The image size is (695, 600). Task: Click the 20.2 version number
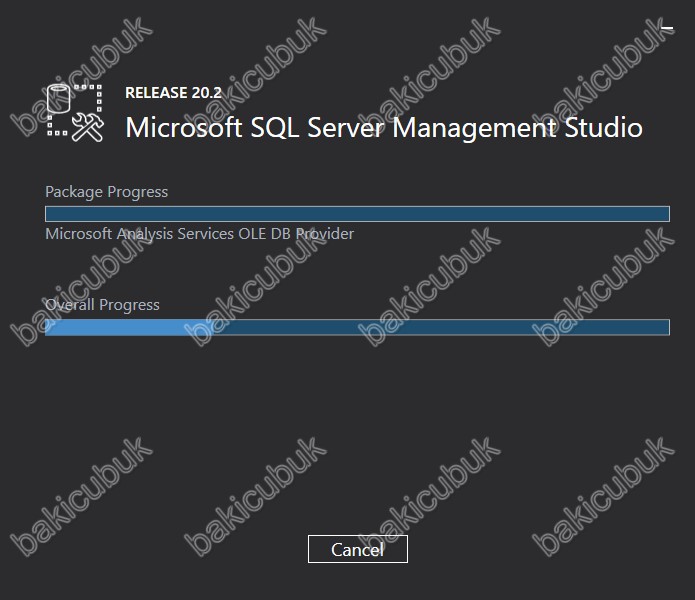tap(207, 93)
